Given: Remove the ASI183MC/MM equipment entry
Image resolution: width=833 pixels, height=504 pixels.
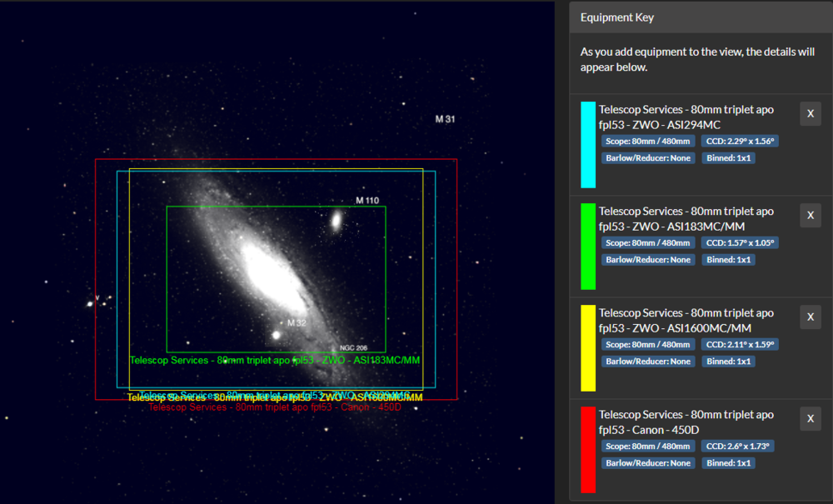Looking at the screenshot, I should pos(811,216).
